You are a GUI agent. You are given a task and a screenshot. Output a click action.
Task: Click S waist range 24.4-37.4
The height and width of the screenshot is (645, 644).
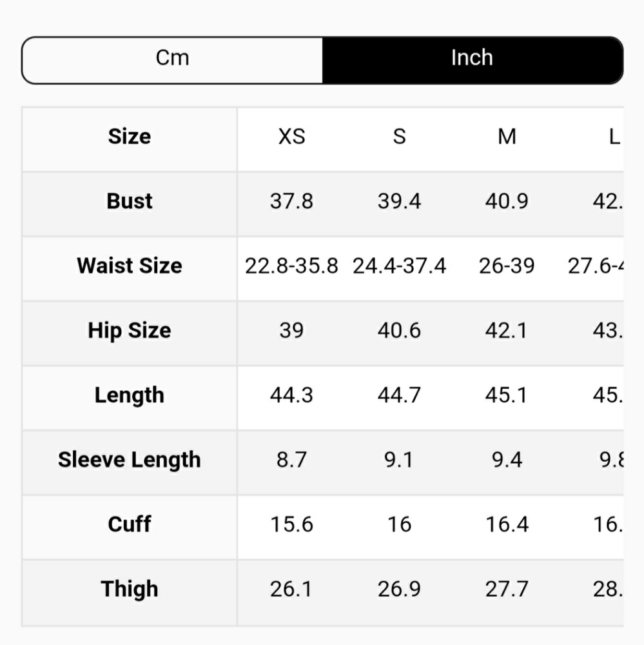point(399,266)
